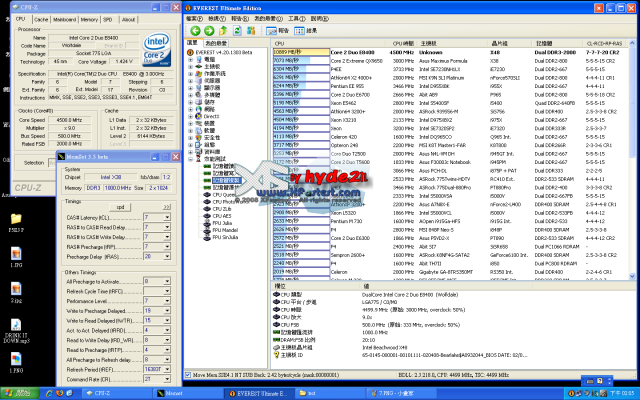
Task: Click Intel Core 2 logo in CPU-Z
Action: coord(156,50)
